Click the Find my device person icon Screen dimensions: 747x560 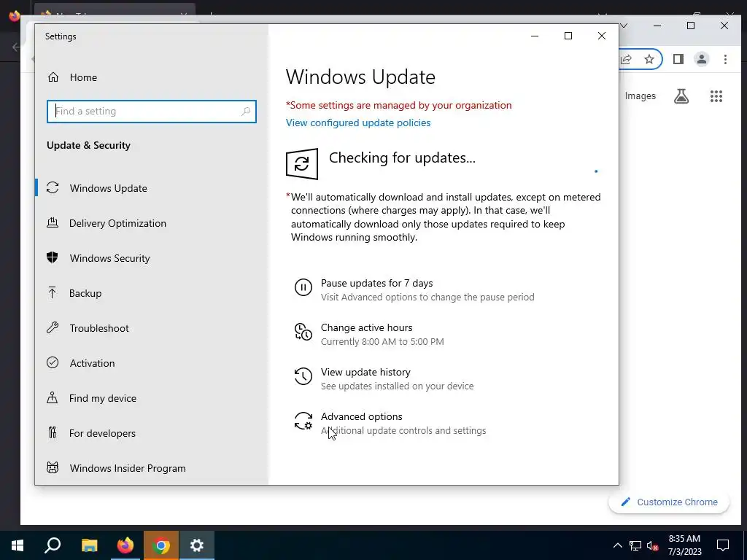pyautogui.click(x=53, y=397)
